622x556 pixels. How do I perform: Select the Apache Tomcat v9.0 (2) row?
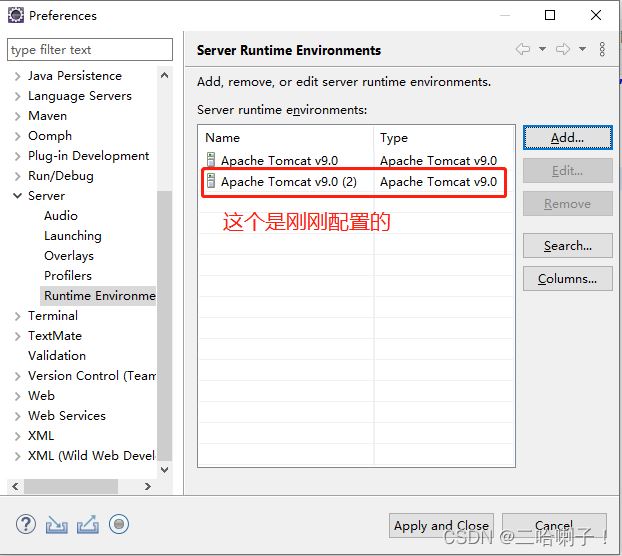(x=288, y=182)
